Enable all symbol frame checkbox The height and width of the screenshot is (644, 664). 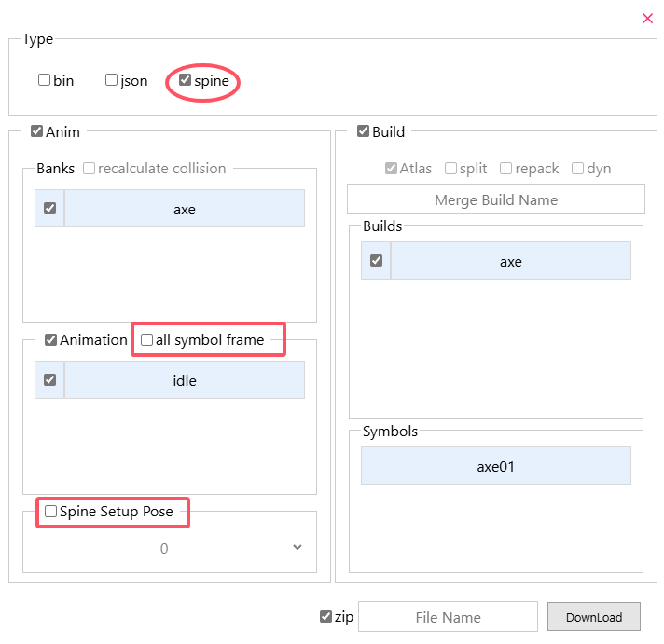146,340
